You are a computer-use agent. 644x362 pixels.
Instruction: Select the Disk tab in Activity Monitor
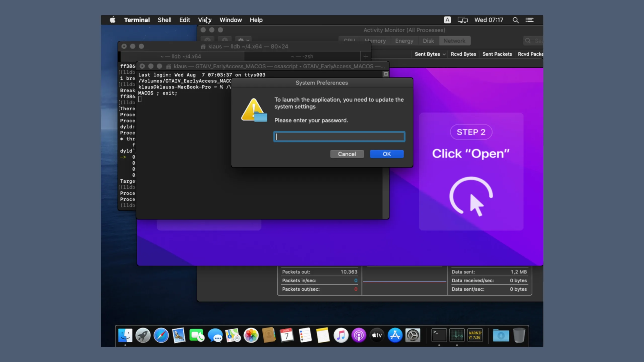click(428, 41)
